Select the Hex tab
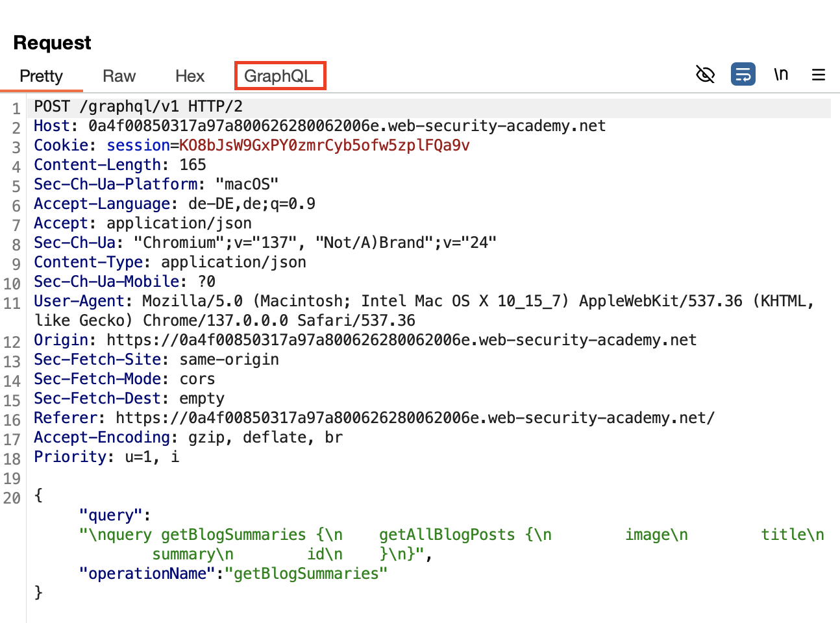 click(190, 76)
